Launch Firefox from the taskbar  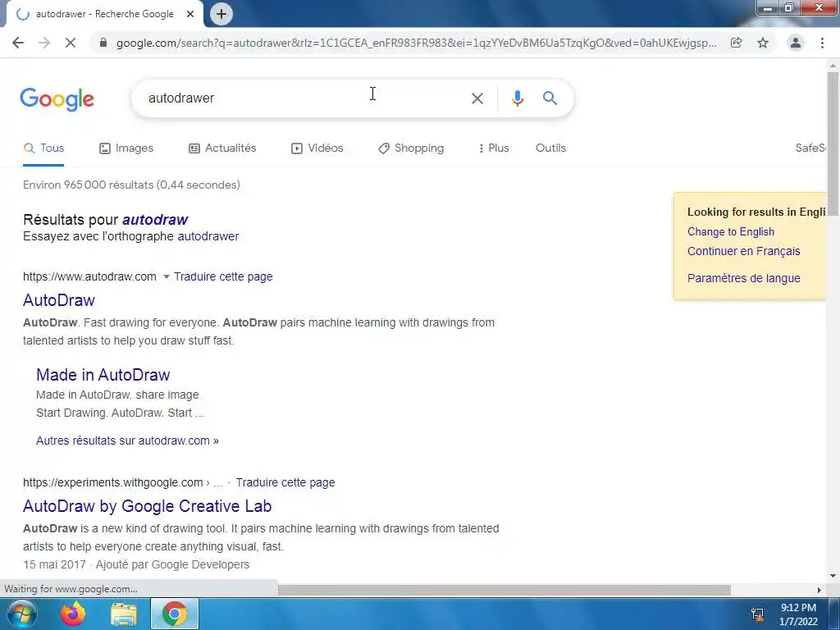click(x=73, y=614)
